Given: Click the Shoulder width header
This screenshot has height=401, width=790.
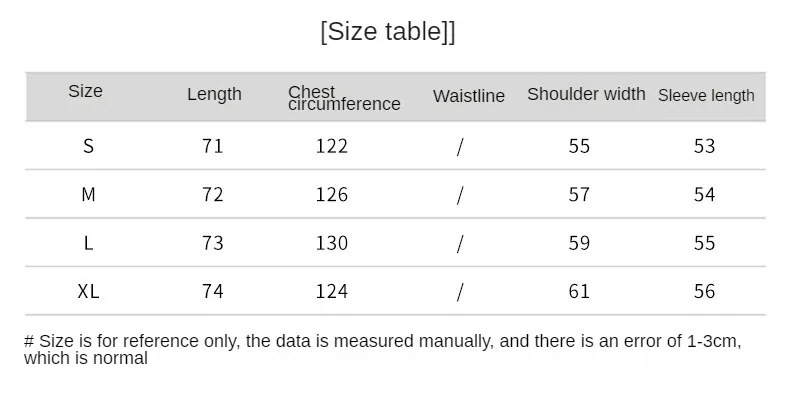Looking at the screenshot, I should click(x=586, y=94).
